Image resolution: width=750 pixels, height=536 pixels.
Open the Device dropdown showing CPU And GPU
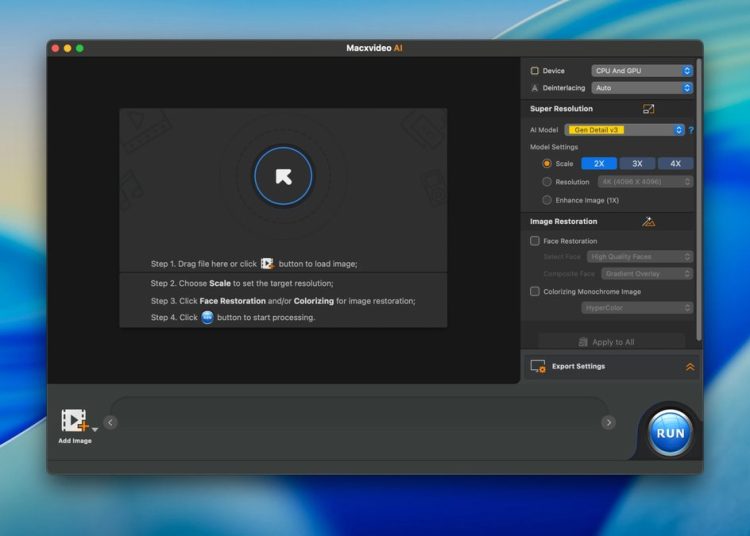[642, 71]
